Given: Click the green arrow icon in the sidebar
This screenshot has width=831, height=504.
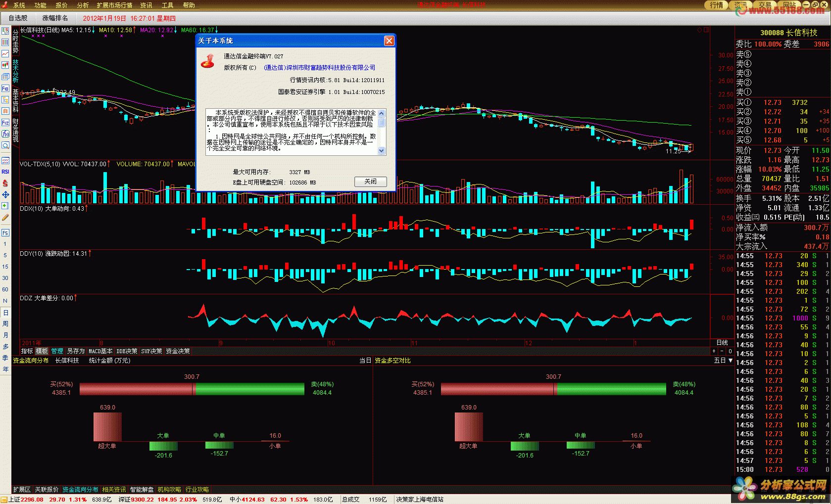Looking at the screenshot, I should (5, 206).
